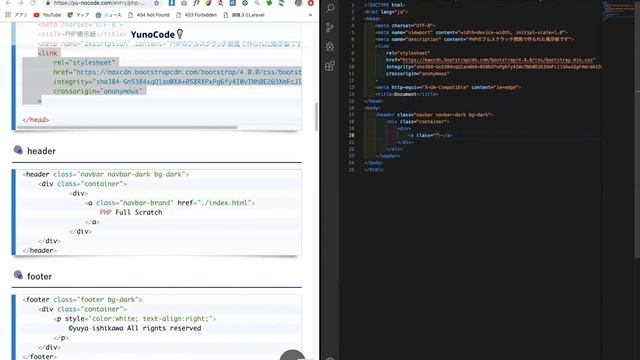Image resolution: width=640 pixels, height=360 pixels.
Task: Click 'crossorigin="anonymous"' in webpage snippet
Action: [98, 91]
